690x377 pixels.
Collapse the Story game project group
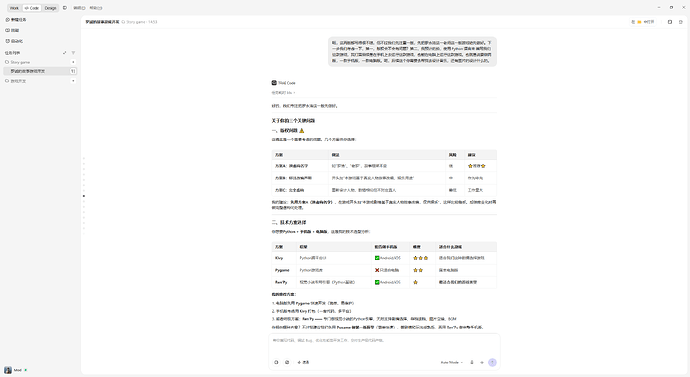tap(73, 62)
